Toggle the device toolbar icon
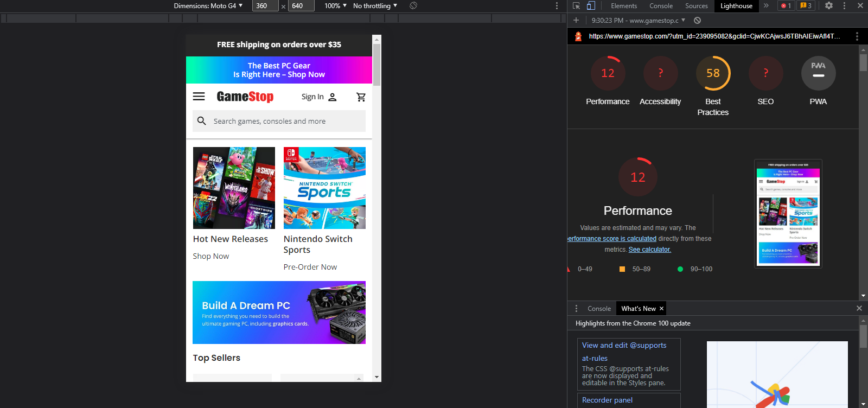868x408 pixels. (591, 6)
